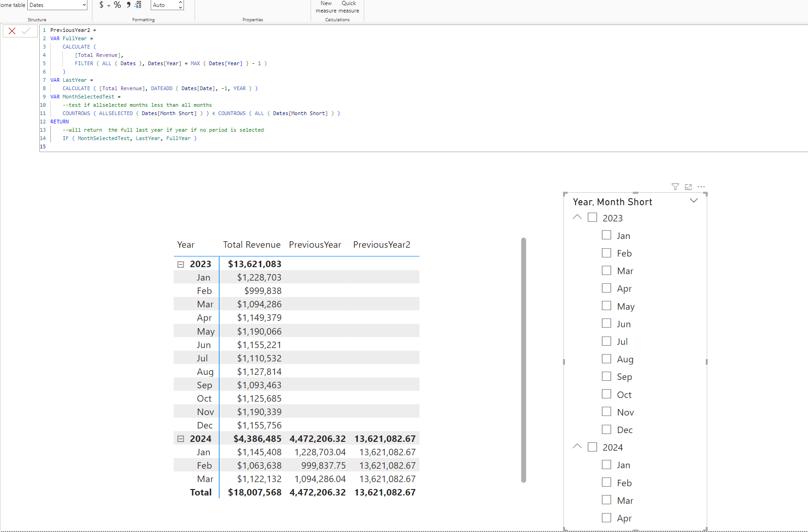Check the 2023 Feb checkbox

click(606, 253)
